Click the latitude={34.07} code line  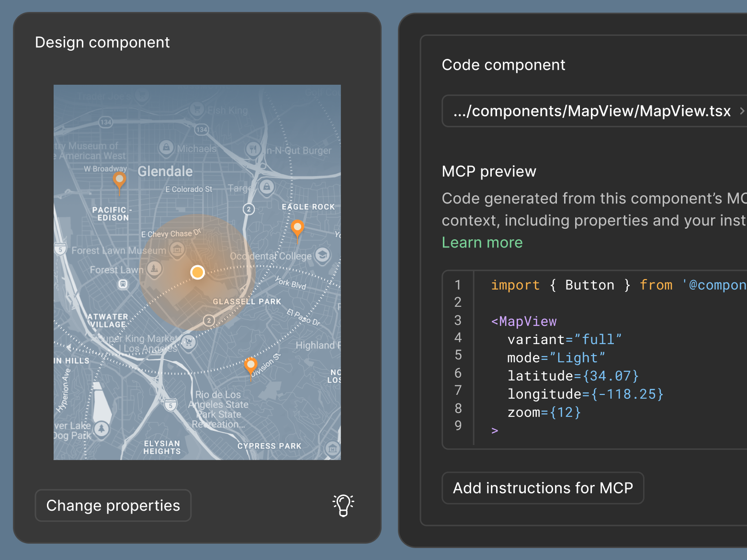(573, 376)
